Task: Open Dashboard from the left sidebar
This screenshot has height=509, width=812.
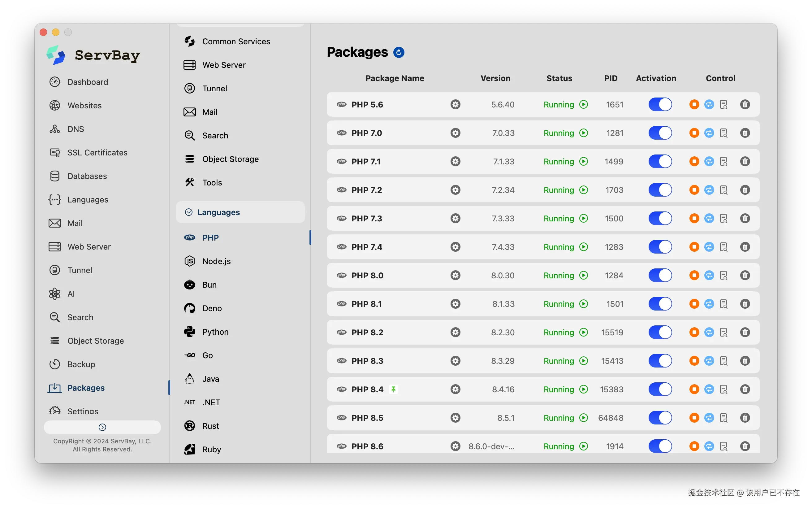Action: tap(88, 82)
